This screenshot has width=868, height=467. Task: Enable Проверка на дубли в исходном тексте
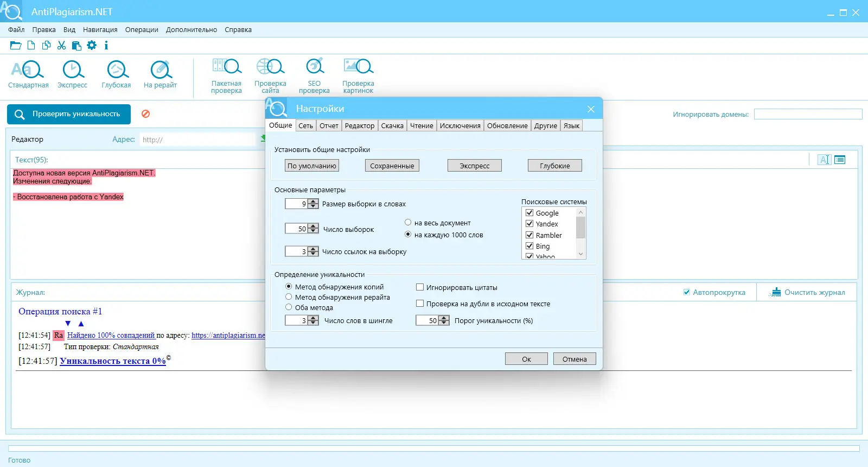point(420,304)
